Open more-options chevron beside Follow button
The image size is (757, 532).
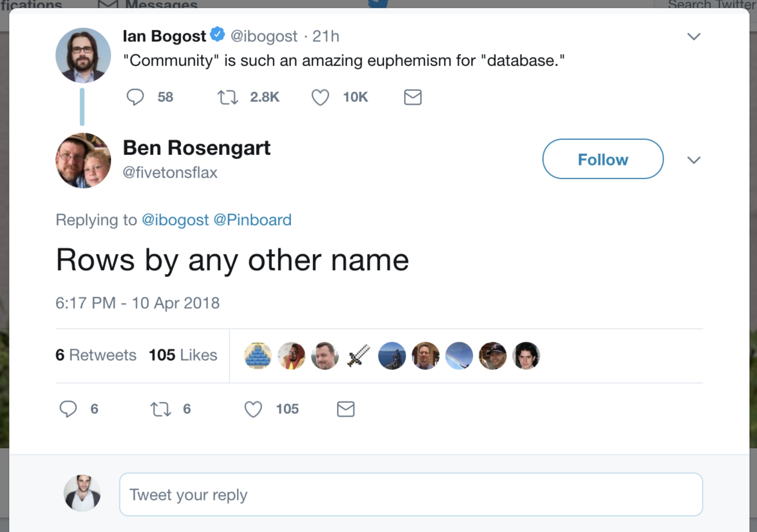point(693,160)
